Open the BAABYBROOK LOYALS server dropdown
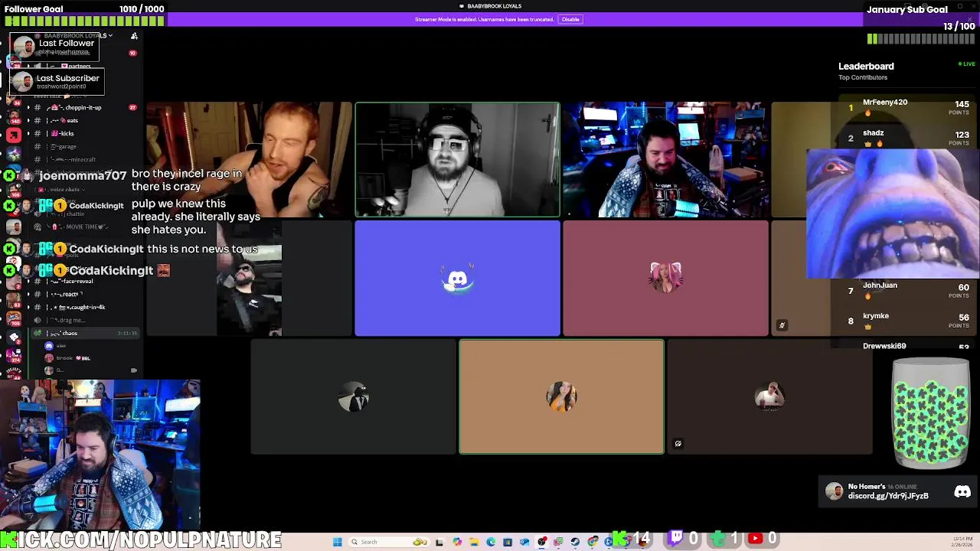Viewport: 980px width, 551px height. click(x=77, y=36)
